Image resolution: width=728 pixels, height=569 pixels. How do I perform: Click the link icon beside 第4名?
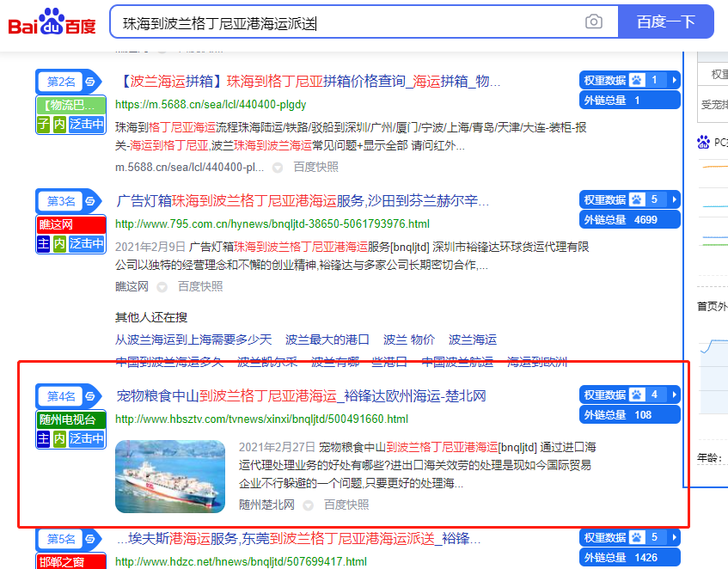(90, 396)
